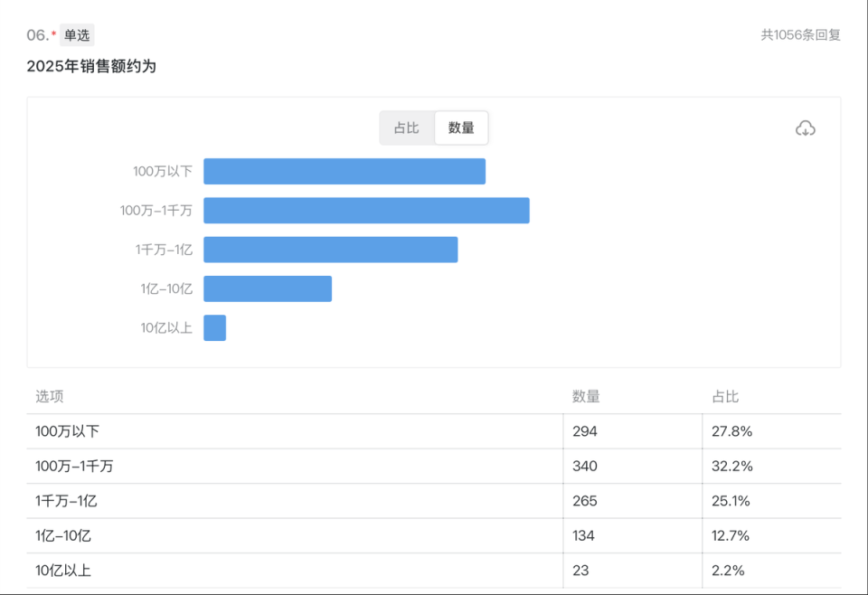This screenshot has height=595, width=868.
Task: Select the 1亿-10亿 table row label
Action: [63, 535]
